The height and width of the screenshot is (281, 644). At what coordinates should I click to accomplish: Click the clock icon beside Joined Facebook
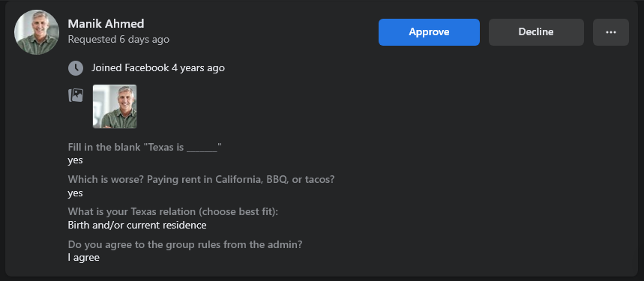point(76,67)
